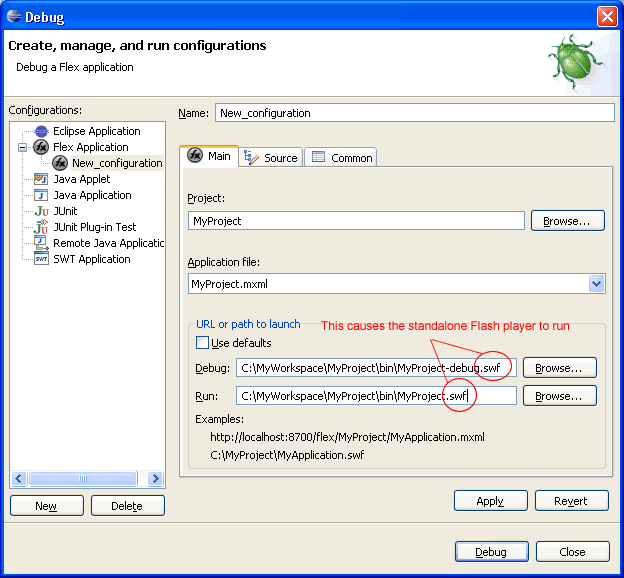This screenshot has width=624, height=578.
Task: Click the JUnit icon in configurations list
Action: (41, 211)
